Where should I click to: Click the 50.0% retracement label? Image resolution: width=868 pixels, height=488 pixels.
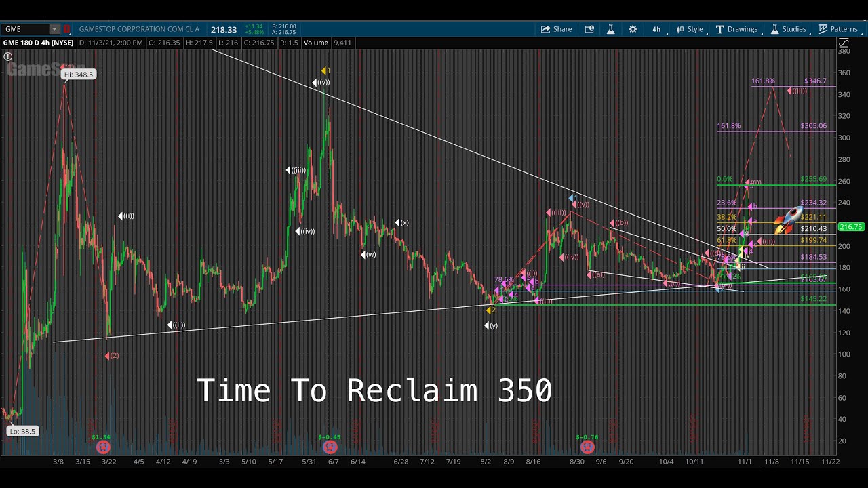[x=726, y=229]
